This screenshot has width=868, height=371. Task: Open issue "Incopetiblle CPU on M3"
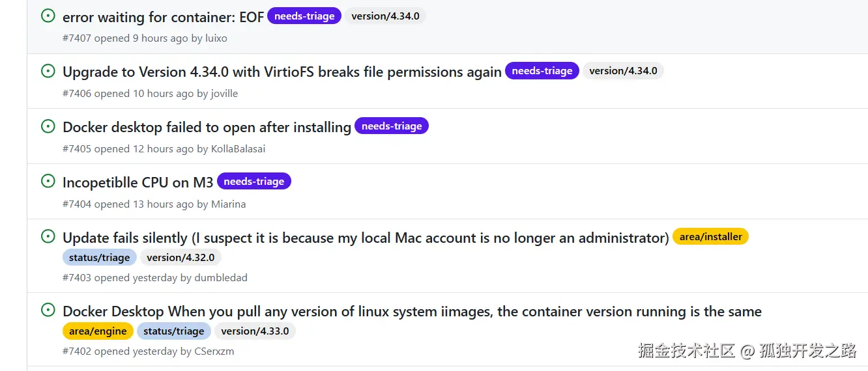(x=137, y=183)
